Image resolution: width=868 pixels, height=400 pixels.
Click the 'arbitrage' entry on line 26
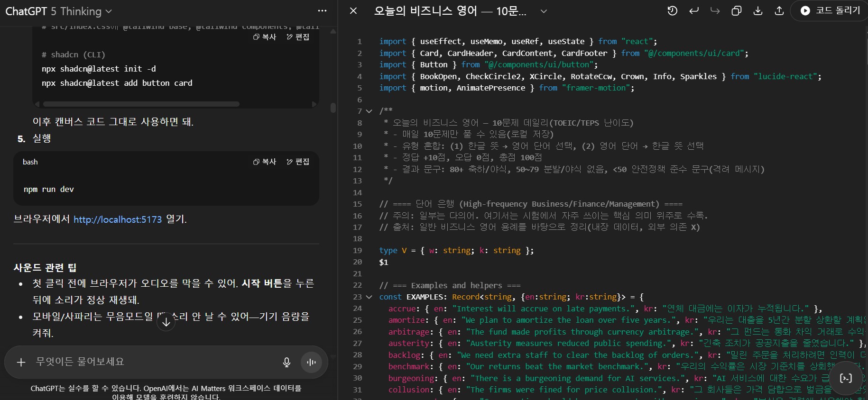pos(409,332)
